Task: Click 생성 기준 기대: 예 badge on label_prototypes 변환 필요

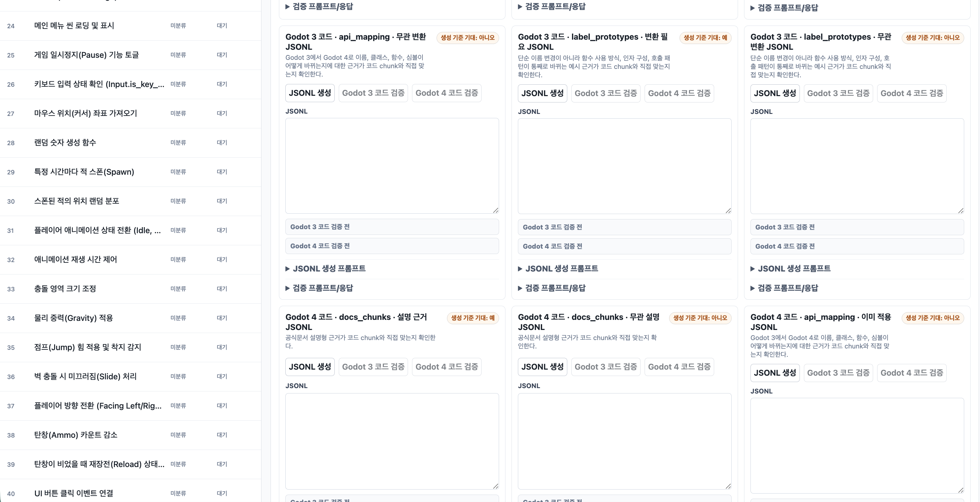Action: coord(705,38)
